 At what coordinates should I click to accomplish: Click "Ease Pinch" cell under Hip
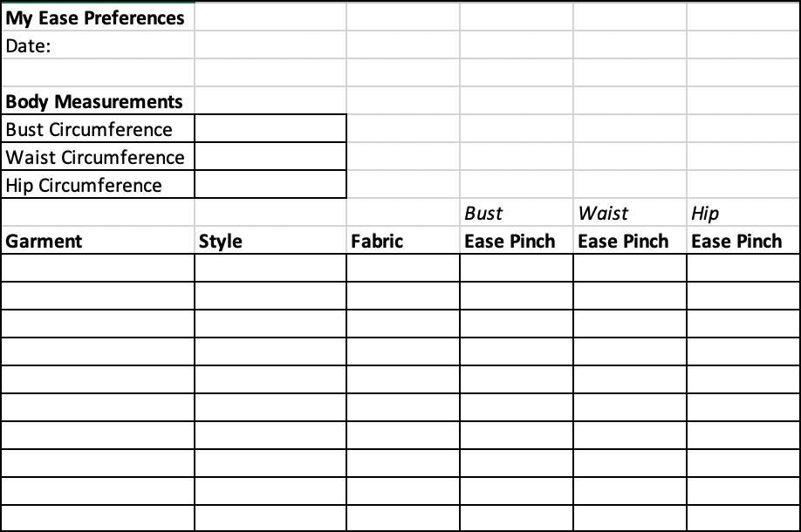(x=743, y=241)
